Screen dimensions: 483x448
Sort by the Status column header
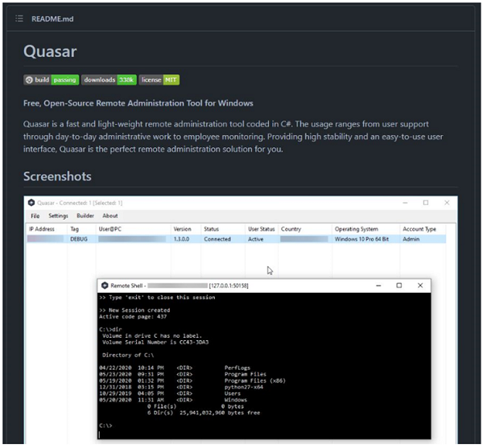[x=211, y=229]
